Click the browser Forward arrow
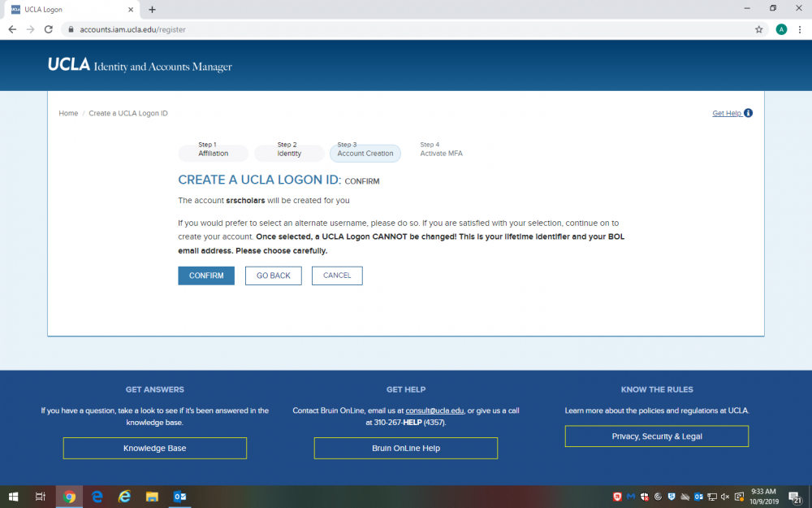 click(x=31, y=29)
